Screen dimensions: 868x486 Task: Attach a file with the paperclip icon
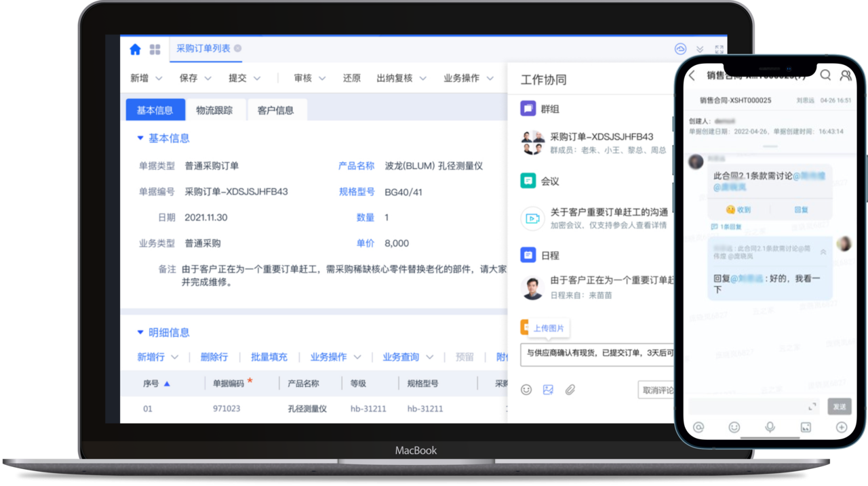coord(570,390)
